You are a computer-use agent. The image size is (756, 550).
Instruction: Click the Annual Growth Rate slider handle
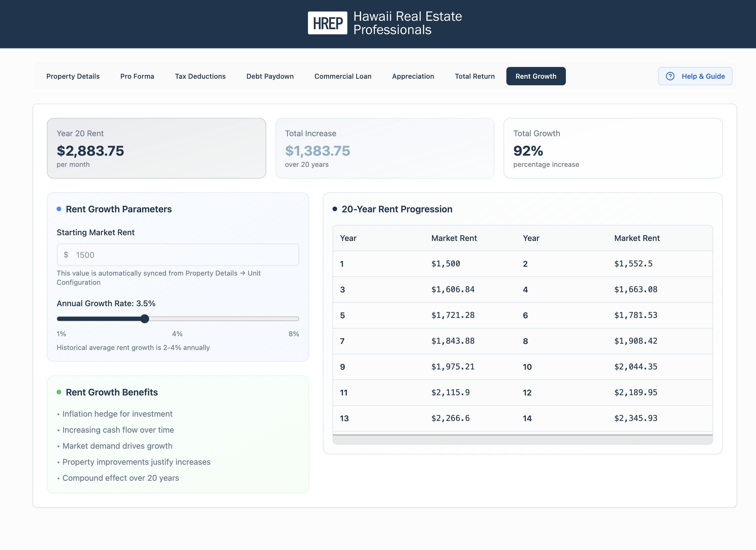[145, 319]
